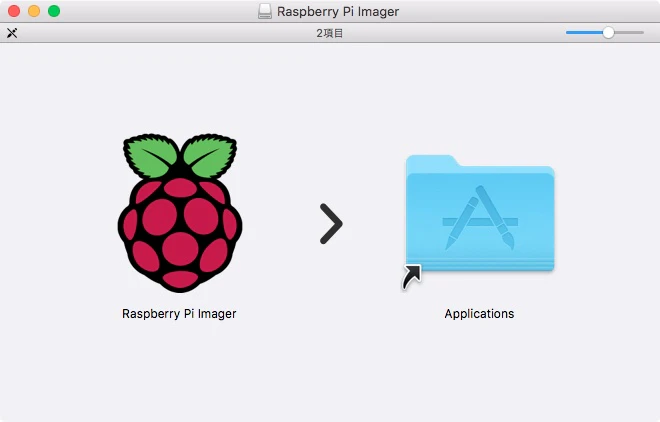
Task: Click the 'Raspberry Pi Imager' file label
Action: click(179, 314)
